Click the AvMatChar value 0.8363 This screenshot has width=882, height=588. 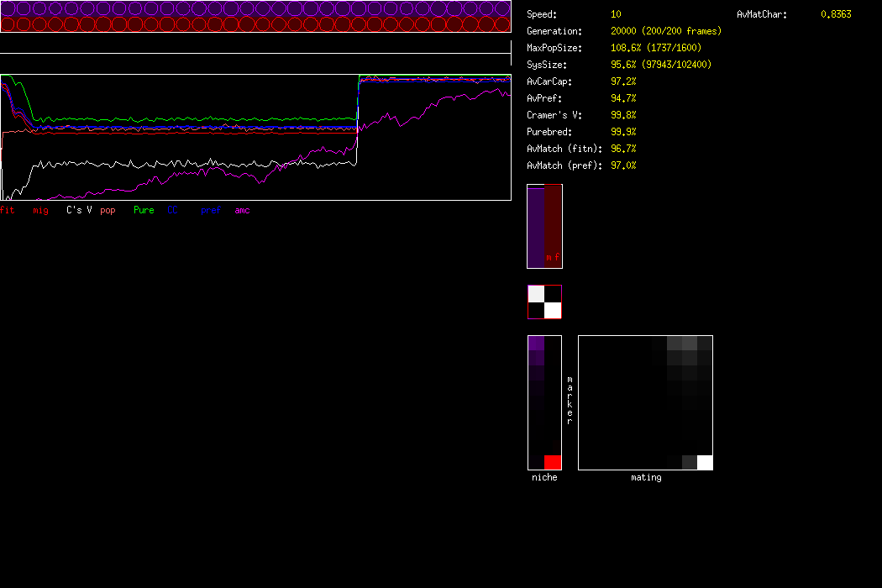pos(836,14)
